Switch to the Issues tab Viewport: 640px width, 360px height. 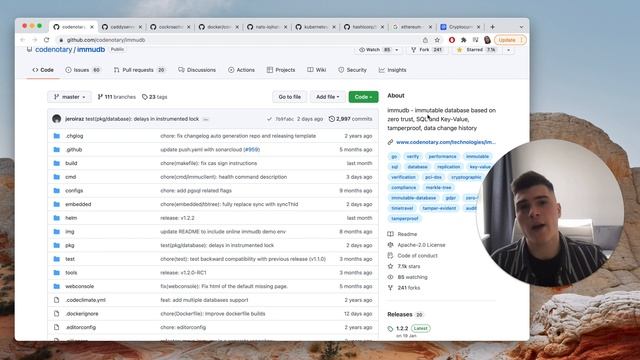[83, 70]
